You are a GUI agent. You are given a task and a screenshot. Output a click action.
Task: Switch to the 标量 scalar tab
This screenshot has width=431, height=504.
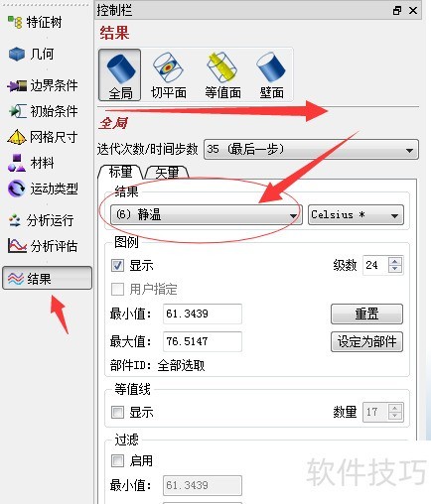(121, 172)
